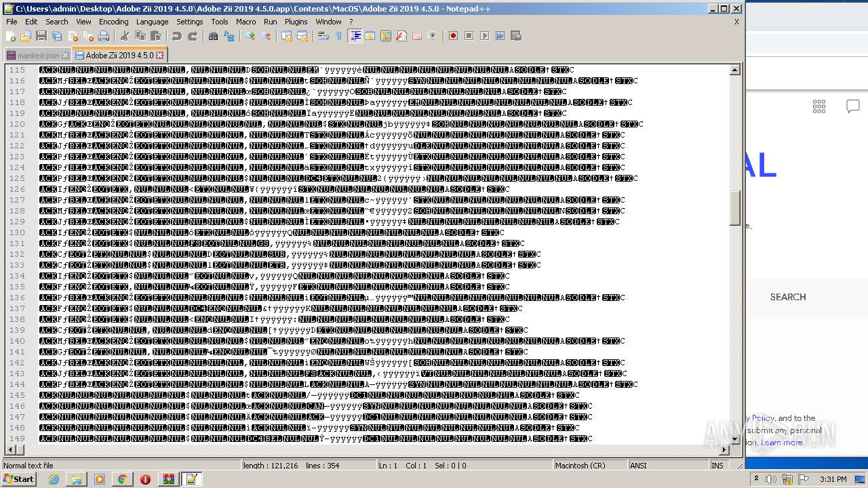Follow the Learn more link in browser
This screenshot has width=868, height=488.
coord(781,443)
